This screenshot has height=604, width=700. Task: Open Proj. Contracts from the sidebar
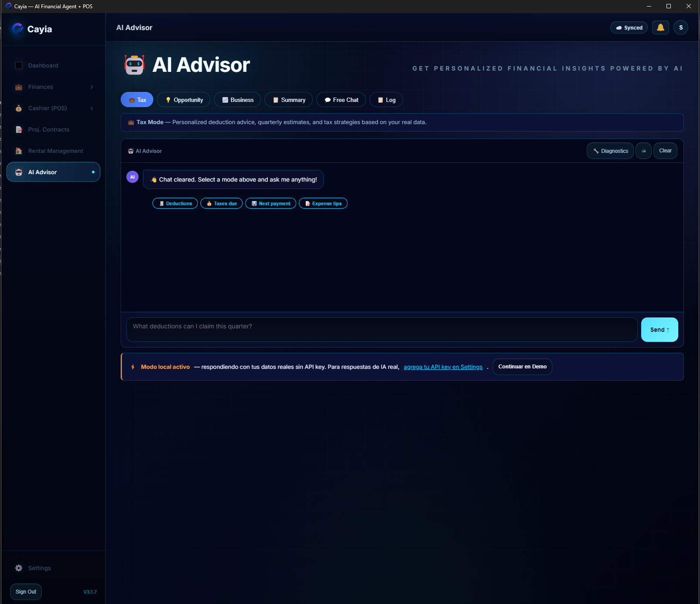tap(53, 129)
